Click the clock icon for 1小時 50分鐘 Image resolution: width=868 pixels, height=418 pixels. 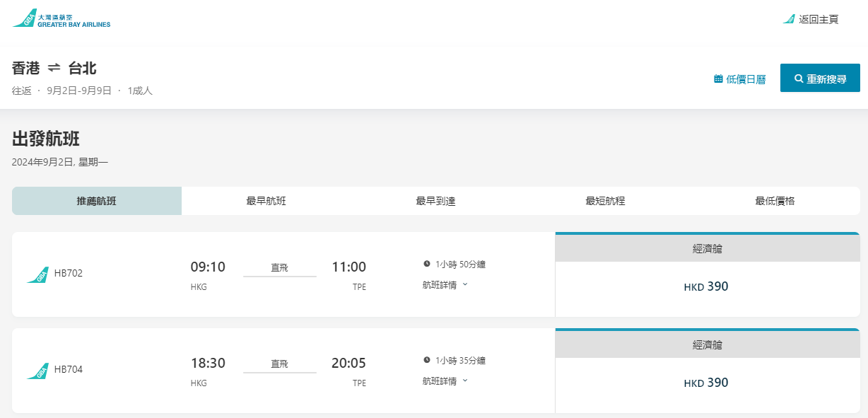coord(427,264)
